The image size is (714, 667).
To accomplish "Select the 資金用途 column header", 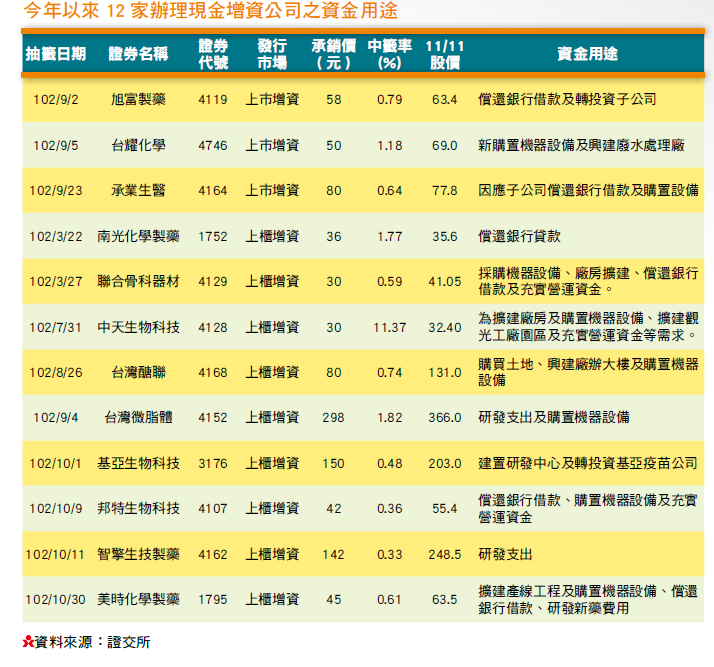I will pos(587,54).
